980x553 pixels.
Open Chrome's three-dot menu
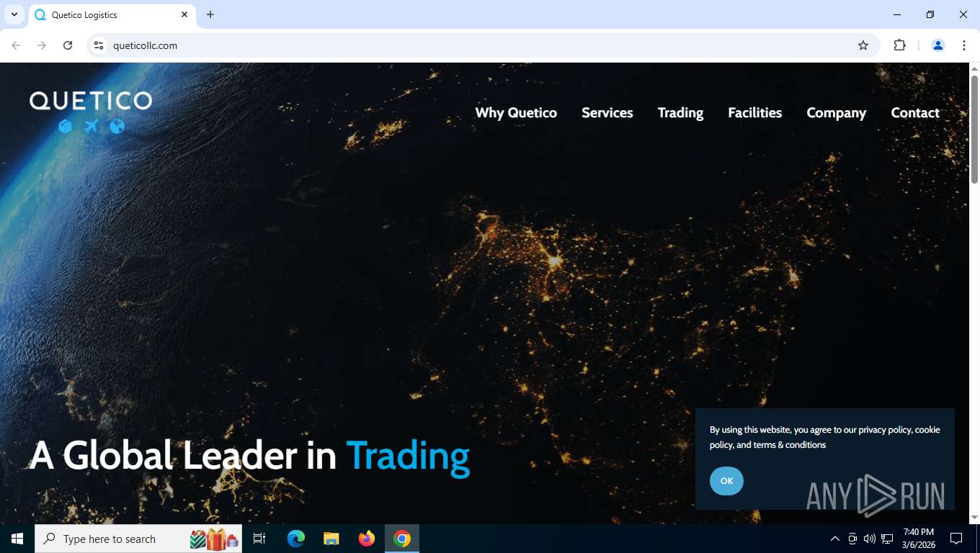[964, 45]
